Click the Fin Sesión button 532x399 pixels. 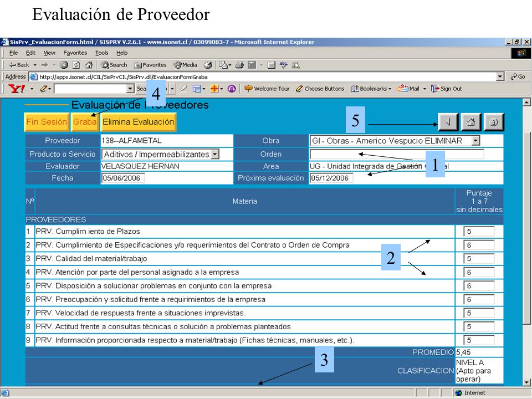click(x=47, y=122)
